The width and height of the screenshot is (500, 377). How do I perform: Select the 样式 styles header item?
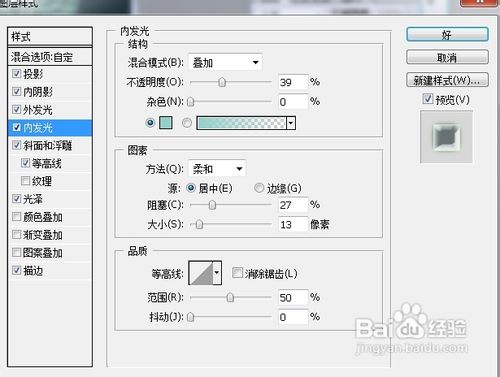pyautogui.click(x=50, y=36)
